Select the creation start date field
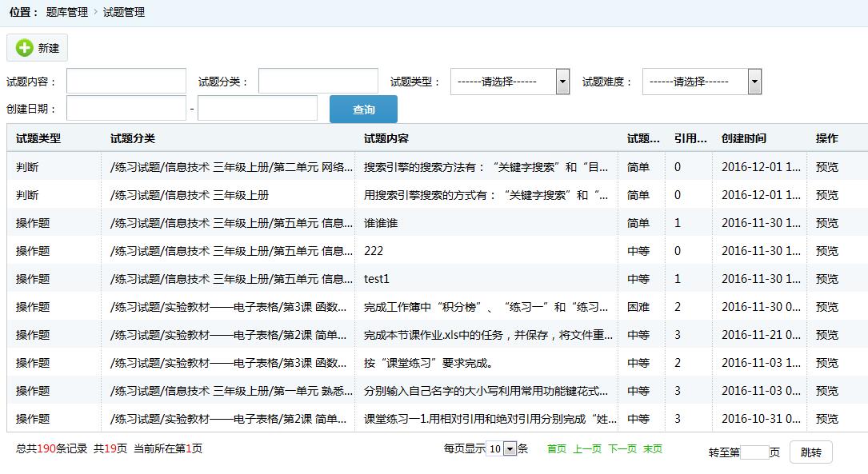Screen dimensions: 868x474 126,109
